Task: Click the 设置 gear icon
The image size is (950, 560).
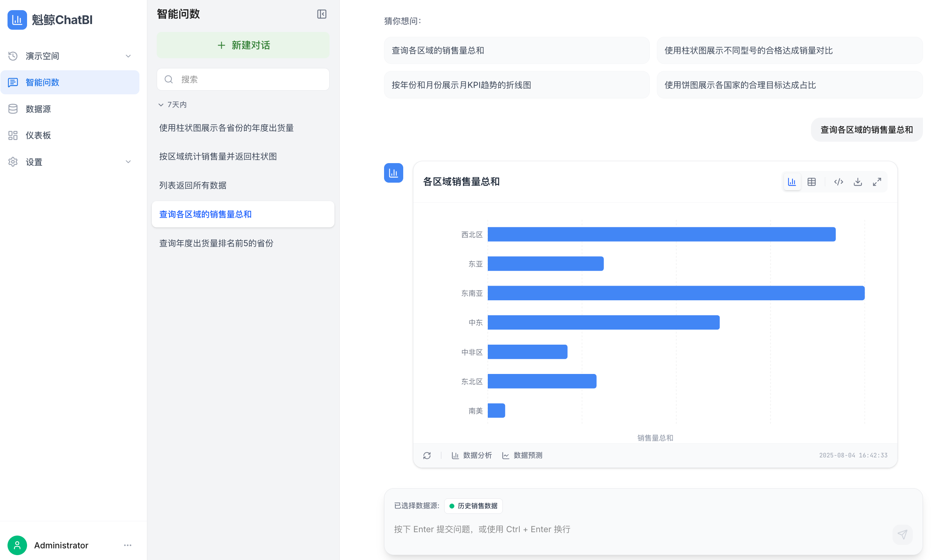Action: tap(13, 162)
